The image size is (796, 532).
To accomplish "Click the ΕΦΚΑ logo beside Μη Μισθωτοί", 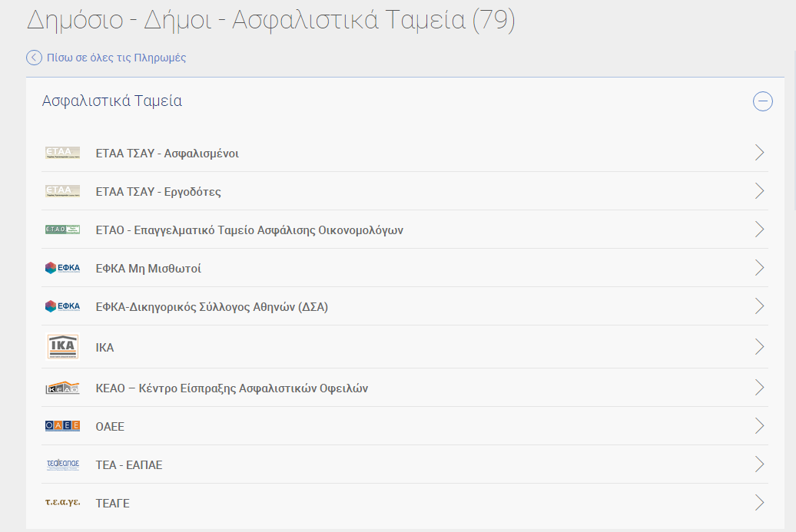I will point(62,268).
